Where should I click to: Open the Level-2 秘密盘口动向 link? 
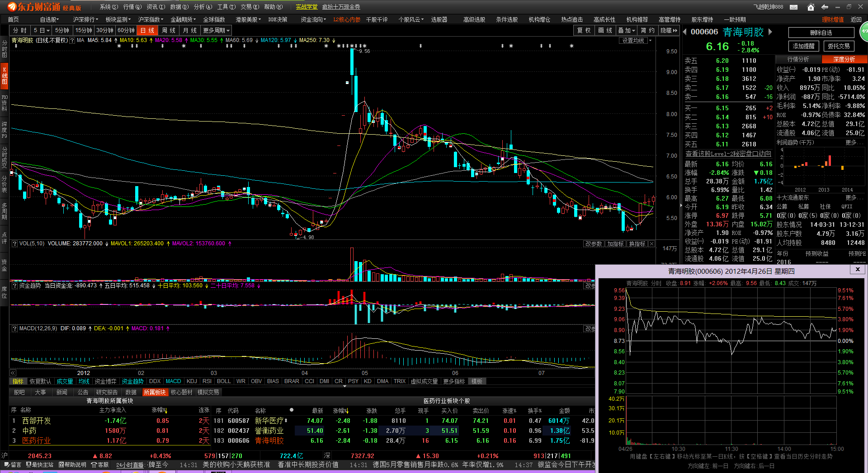[728, 154]
